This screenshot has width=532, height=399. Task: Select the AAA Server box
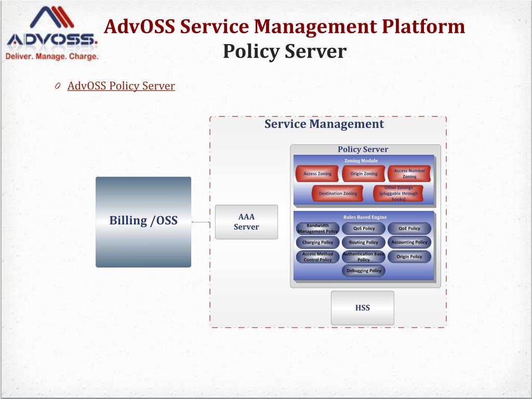tap(246, 222)
